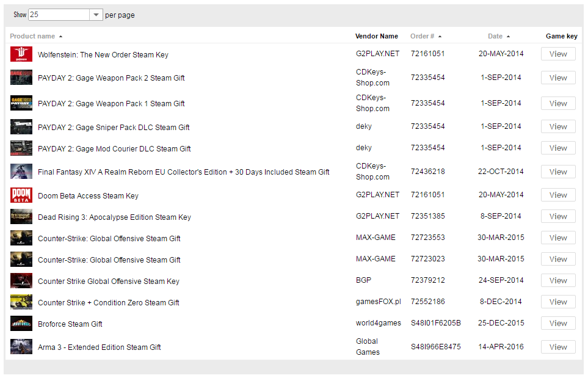This screenshot has height=378, width=588.
Task: Open PAYDAY 2: Gage Mod Courier DLC link
Action: point(114,149)
